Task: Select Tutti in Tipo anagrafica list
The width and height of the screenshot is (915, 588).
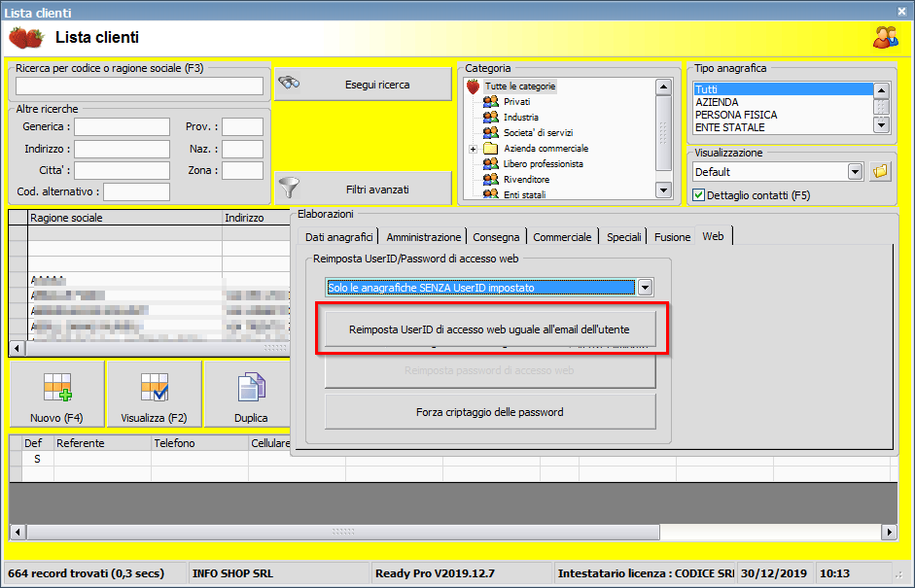Action: (783, 89)
